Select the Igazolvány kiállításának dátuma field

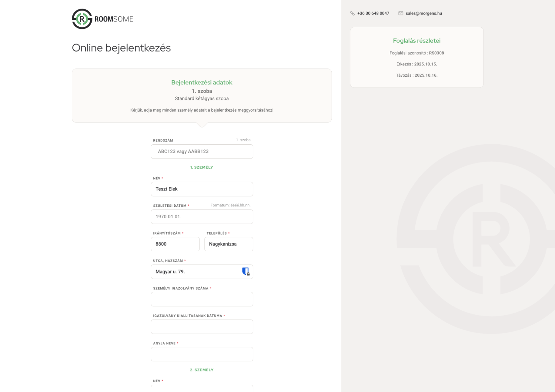point(202,327)
